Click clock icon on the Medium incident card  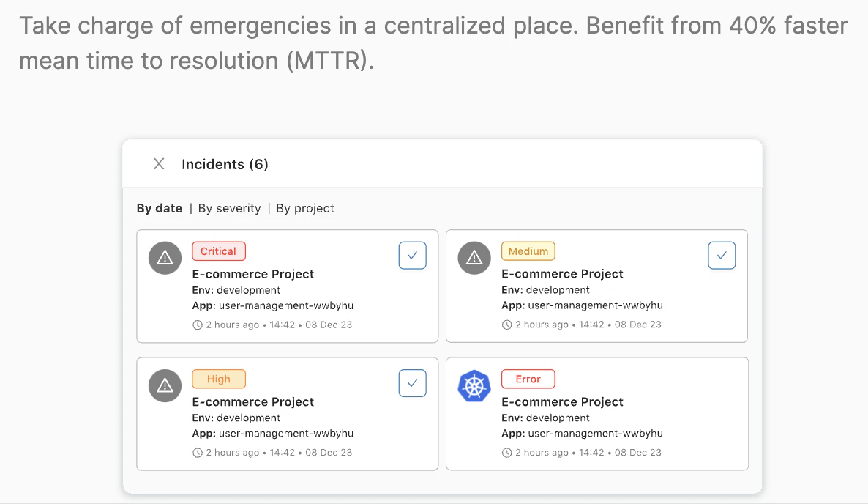pyautogui.click(x=507, y=325)
